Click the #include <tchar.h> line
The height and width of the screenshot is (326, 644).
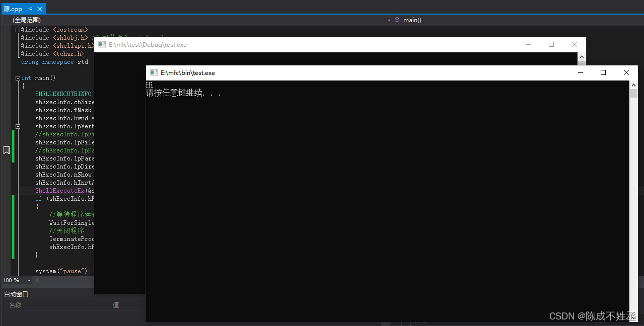(x=53, y=54)
